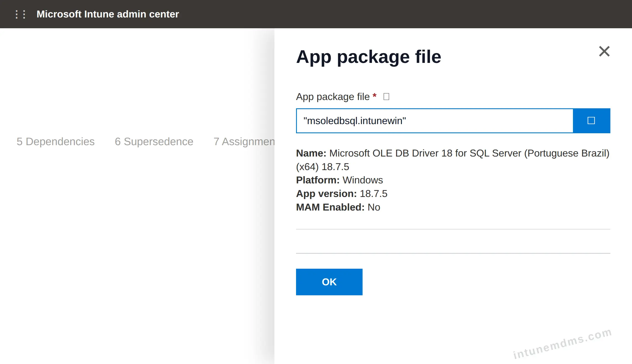
Task: Click the MAM Enabled: No text
Action: (x=338, y=207)
